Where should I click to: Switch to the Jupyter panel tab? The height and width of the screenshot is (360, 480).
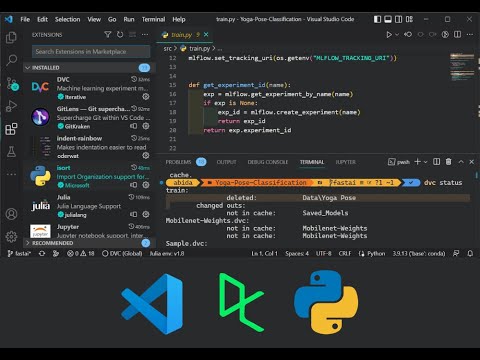click(345, 162)
